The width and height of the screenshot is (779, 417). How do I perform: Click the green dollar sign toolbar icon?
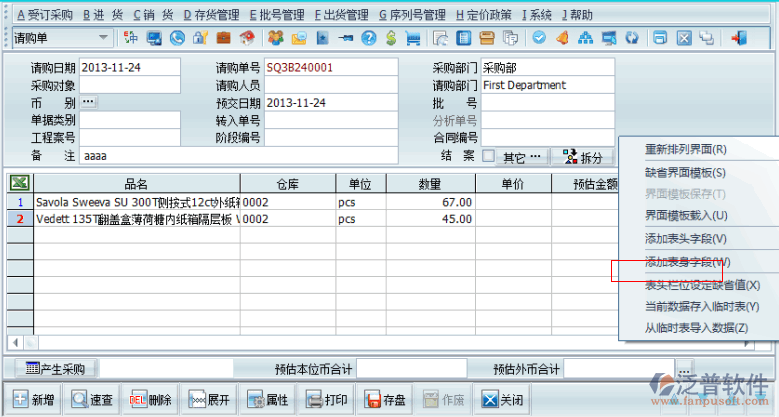pos(391,38)
